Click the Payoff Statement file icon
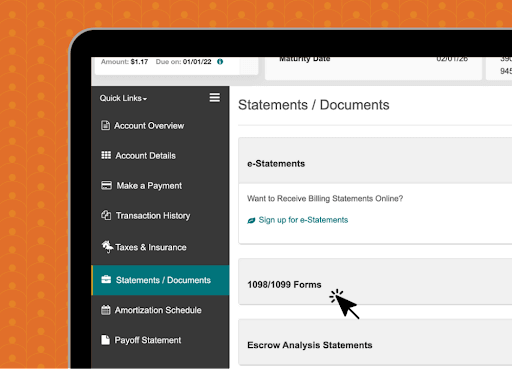Image resolution: width=512 pixels, height=369 pixels. point(105,340)
